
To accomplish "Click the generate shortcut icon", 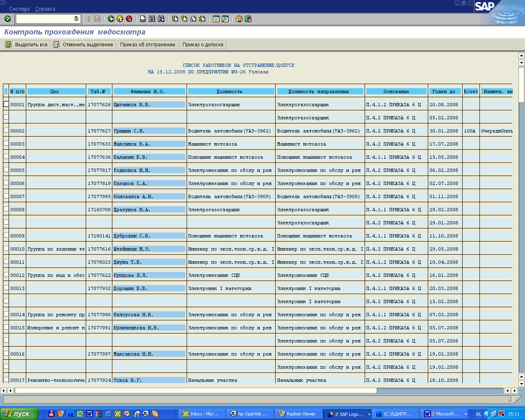I will (225, 19).
